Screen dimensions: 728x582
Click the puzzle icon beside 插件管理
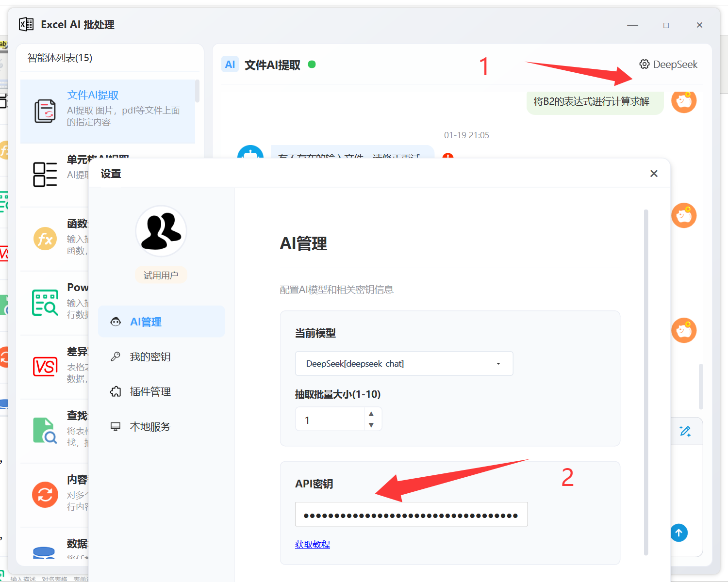[x=116, y=391]
